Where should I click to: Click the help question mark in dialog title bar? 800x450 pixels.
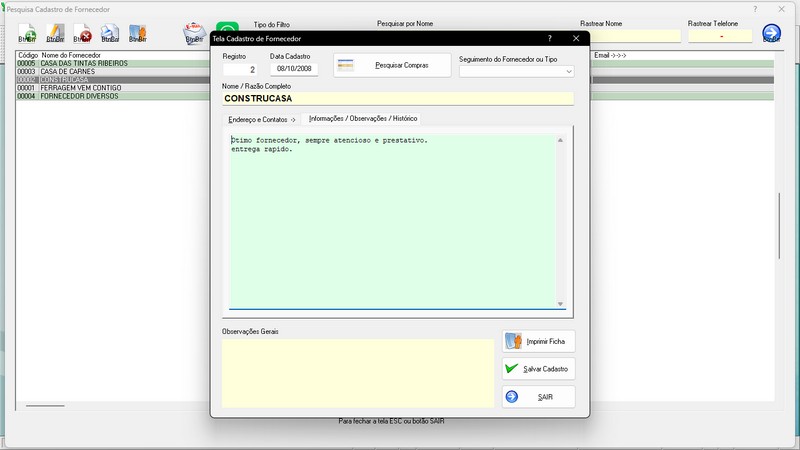[x=549, y=38]
